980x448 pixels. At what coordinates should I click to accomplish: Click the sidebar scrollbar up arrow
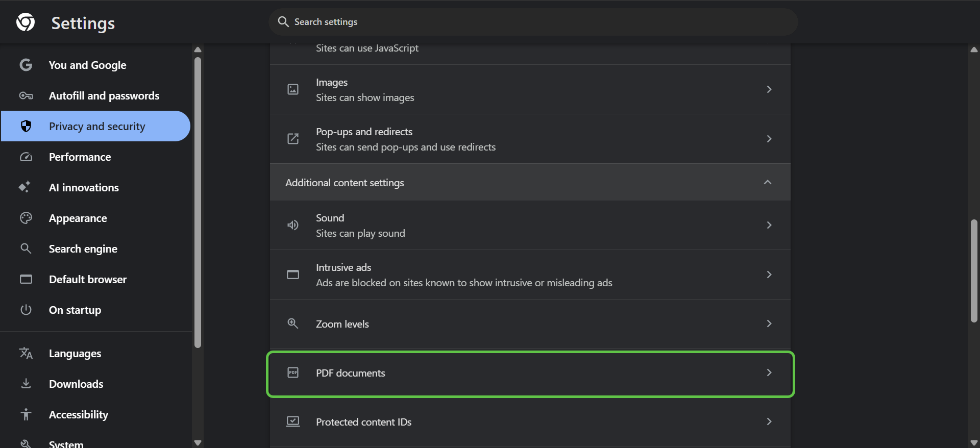198,49
